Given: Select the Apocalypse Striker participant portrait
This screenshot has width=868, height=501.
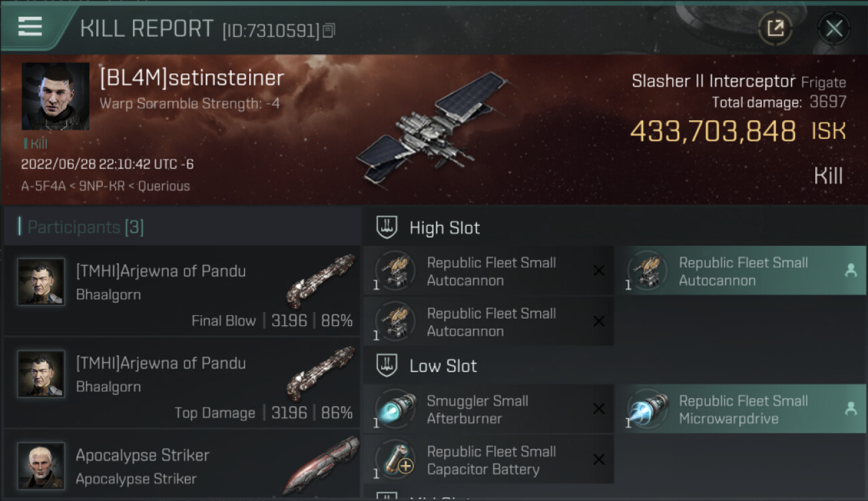Looking at the screenshot, I should click(x=41, y=466).
